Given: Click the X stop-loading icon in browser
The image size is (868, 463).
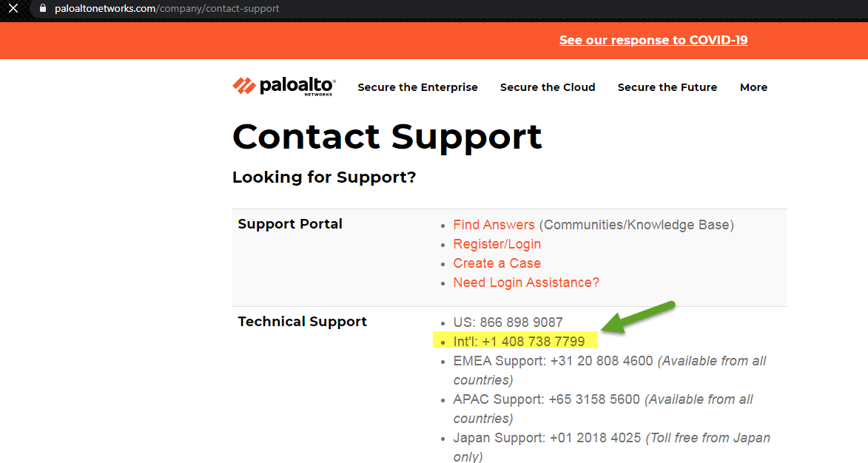Looking at the screenshot, I should coord(13,8).
